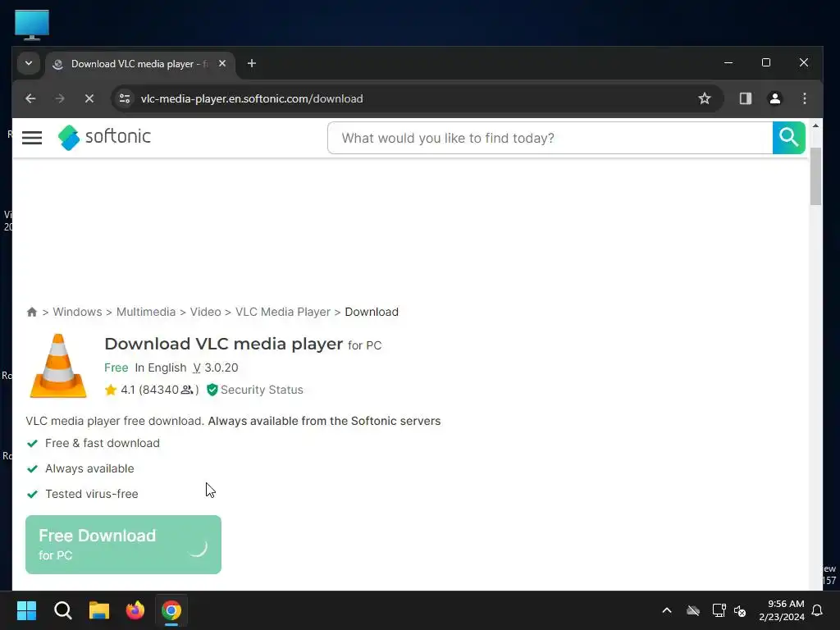Show hidden system tray icons
Image resolution: width=840 pixels, height=630 pixels.
click(x=667, y=610)
